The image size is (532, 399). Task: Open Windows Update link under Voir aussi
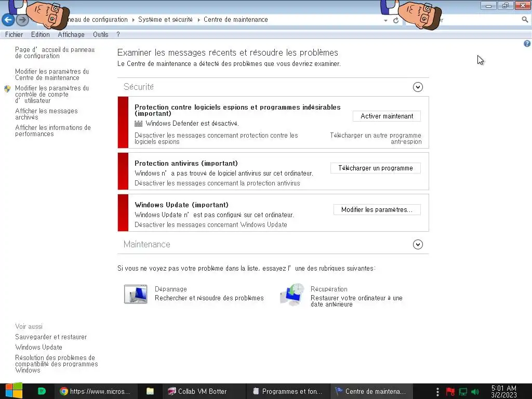[x=38, y=348]
